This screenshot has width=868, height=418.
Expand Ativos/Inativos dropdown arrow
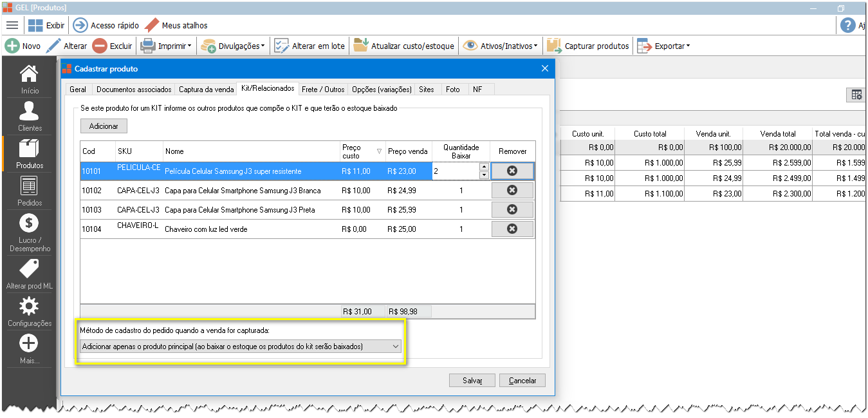click(536, 46)
